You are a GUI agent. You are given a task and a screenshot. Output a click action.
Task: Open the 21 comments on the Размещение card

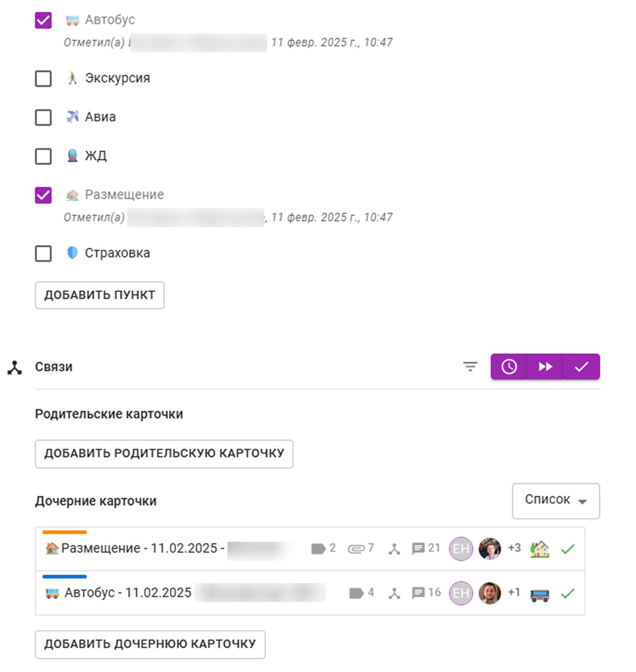click(419, 548)
